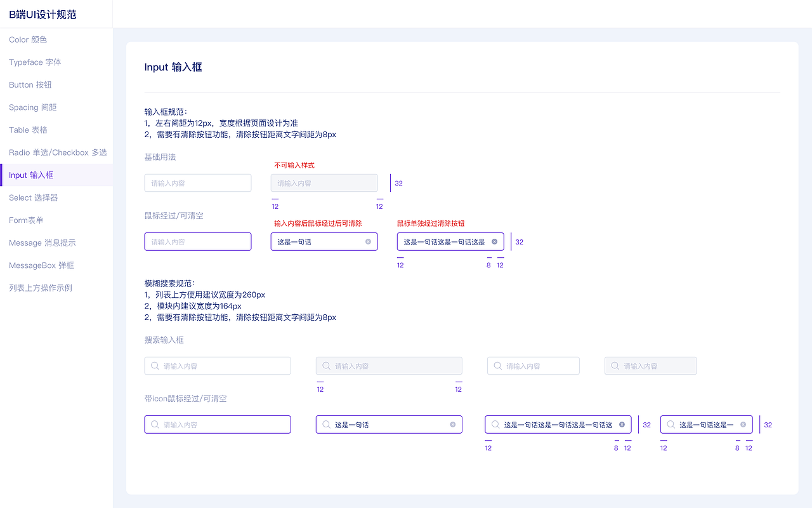This screenshot has height=508, width=812.
Task: Click the magnifier icon in the '这是一句话' search box
Action: [x=327, y=424]
